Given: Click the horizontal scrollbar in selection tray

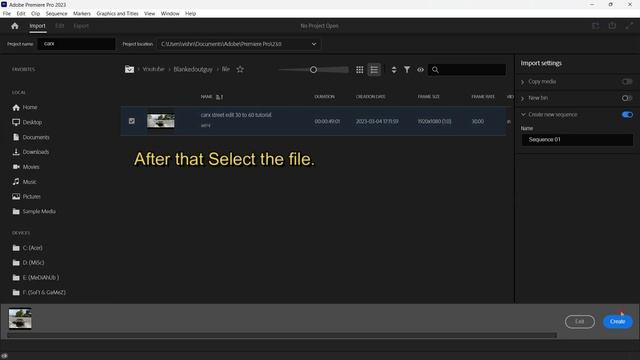Looking at the screenshot, I should [x=282, y=336].
